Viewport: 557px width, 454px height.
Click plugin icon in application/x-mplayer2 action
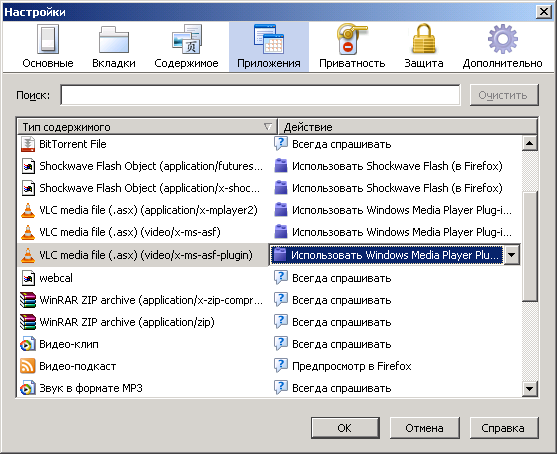[281, 210]
